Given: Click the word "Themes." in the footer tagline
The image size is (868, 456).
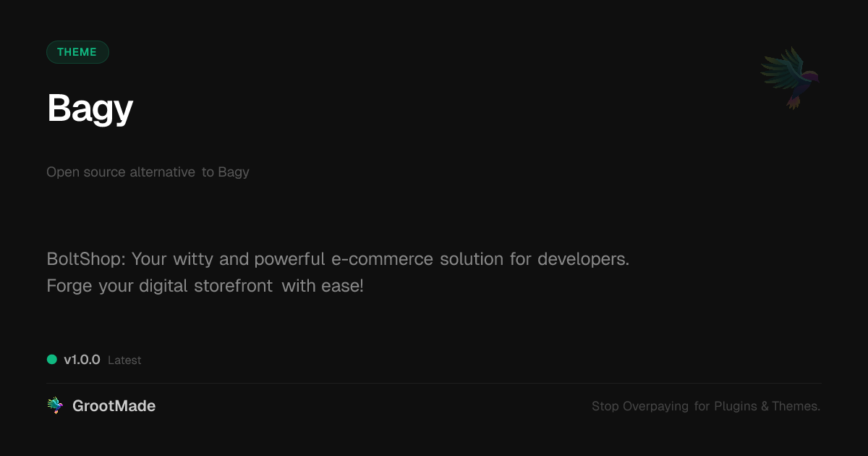Looking at the screenshot, I should pyautogui.click(x=796, y=407).
